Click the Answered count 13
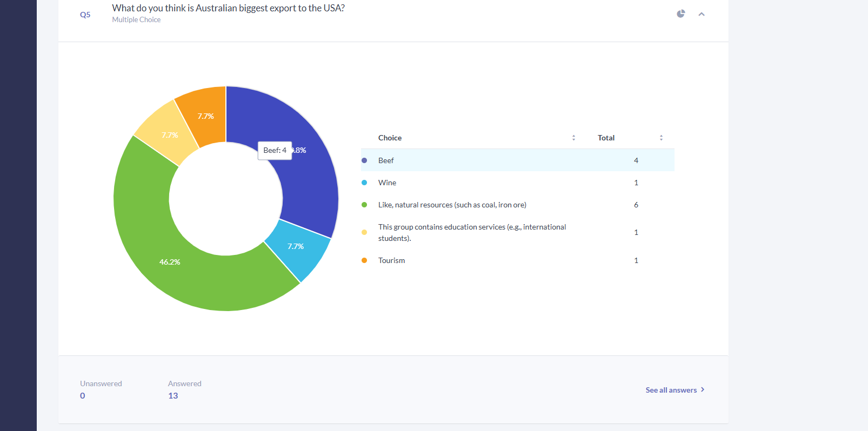 pyautogui.click(x=173, y=396)
